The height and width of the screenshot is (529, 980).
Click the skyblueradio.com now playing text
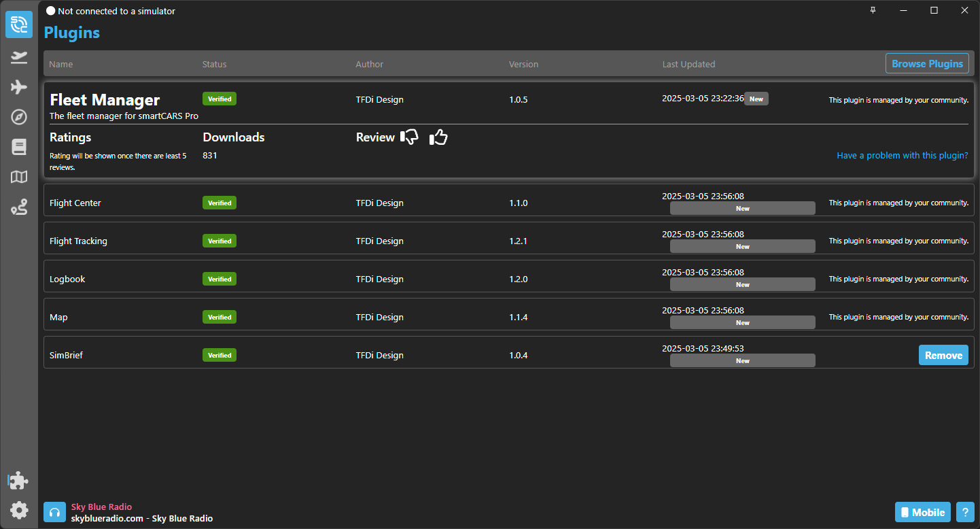coord(142,518)
